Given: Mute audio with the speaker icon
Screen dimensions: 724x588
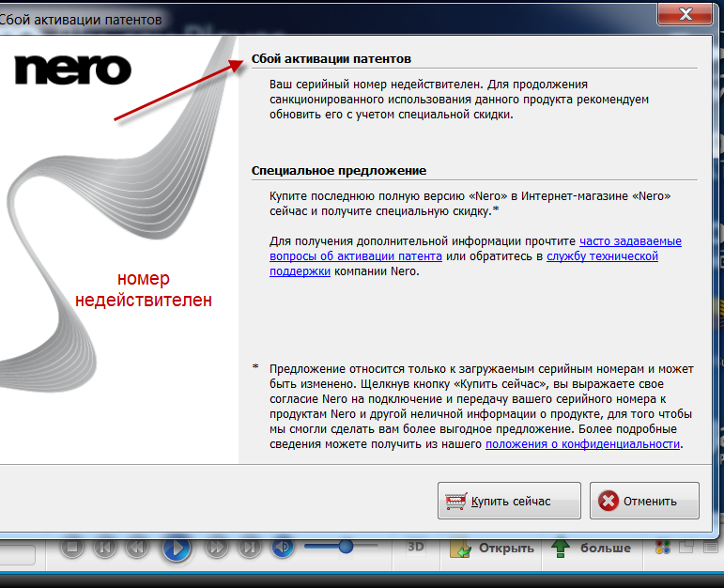Looking at the screenshot, I should [283, 548].
